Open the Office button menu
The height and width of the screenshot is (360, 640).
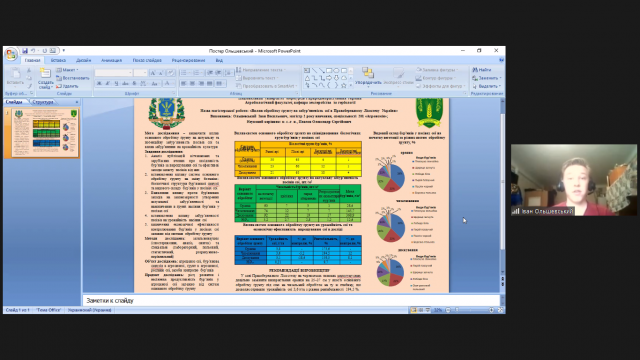(x=11, y=54)
